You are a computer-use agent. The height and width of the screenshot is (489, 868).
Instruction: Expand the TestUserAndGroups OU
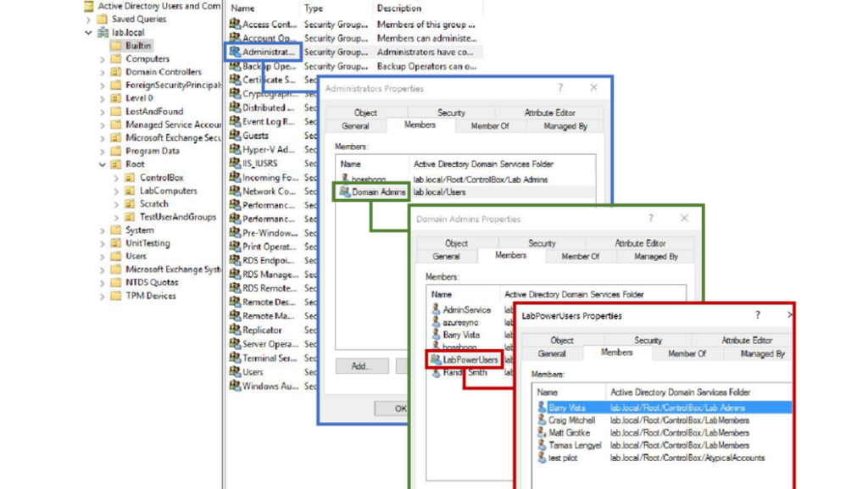click(x=116, y=218)
